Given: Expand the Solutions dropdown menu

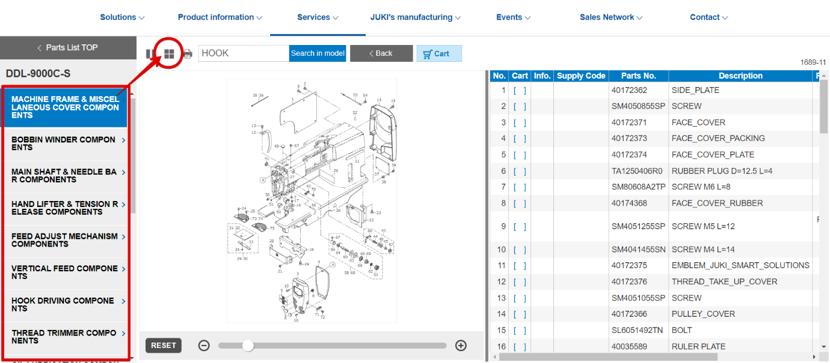Looking at the screenshot, I should point(122,17).
